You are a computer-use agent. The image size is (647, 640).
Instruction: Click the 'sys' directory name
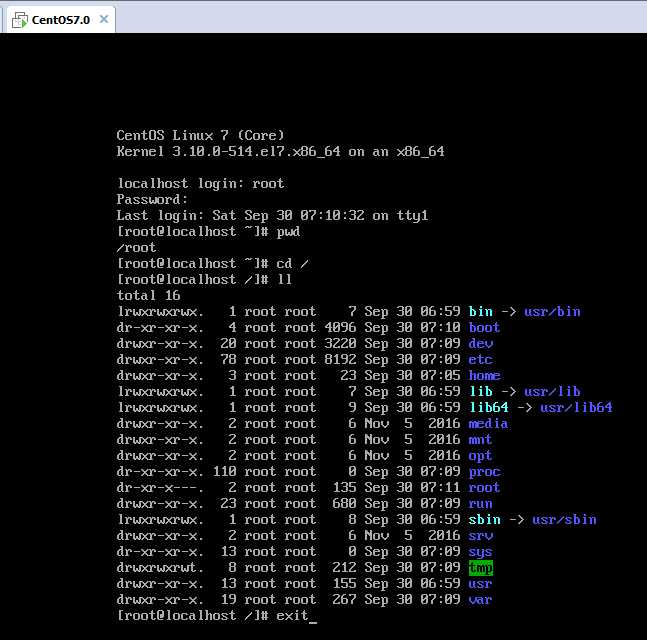(481, 551)
